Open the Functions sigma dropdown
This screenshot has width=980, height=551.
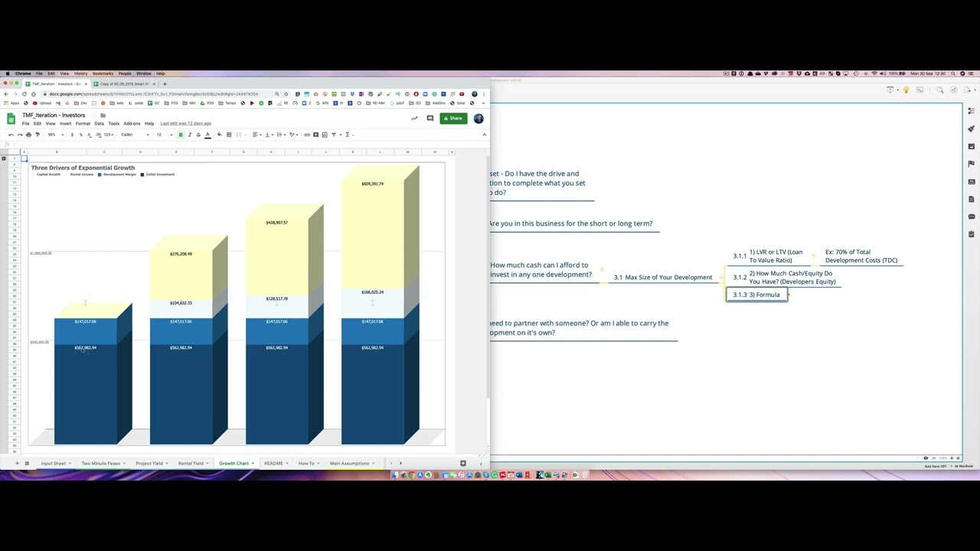point(349,135)
